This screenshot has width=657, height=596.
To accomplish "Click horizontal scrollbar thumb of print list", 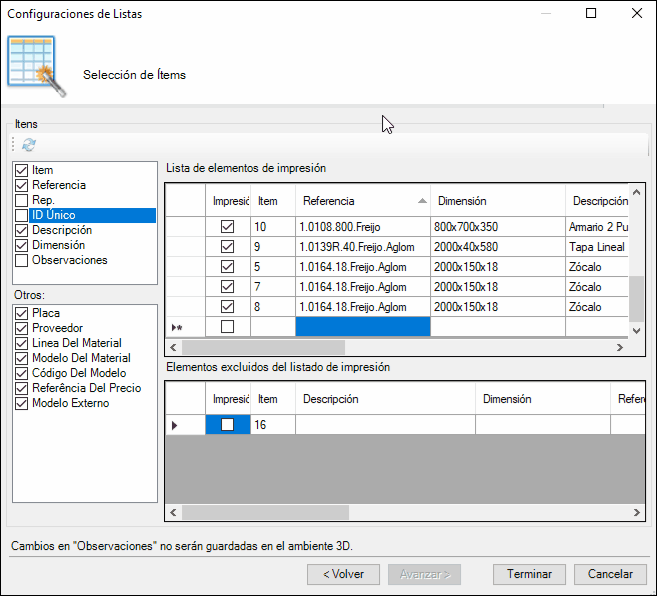I will click(x=263, y=347).
